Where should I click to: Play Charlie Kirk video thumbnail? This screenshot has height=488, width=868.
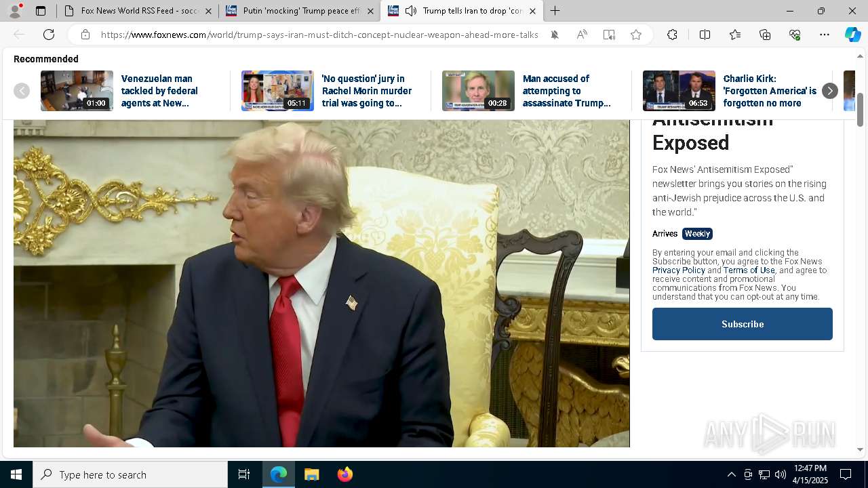pyautogui.click(x=679, y=91)
